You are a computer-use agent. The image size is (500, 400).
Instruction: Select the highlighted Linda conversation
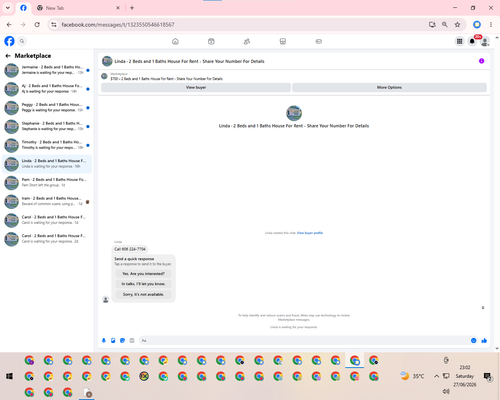pos(47,164)
